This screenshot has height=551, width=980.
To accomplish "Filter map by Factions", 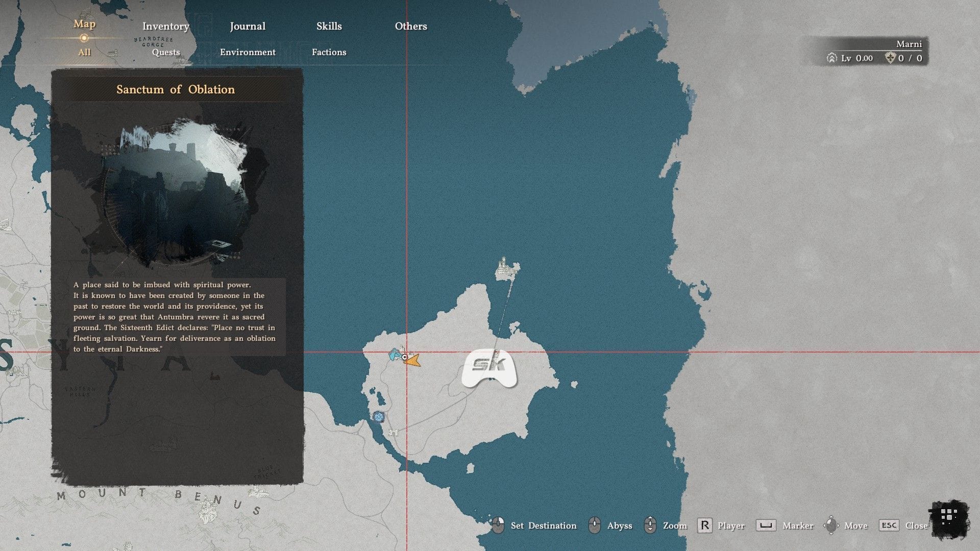I will pyautogui.click(x=329, y=53).
